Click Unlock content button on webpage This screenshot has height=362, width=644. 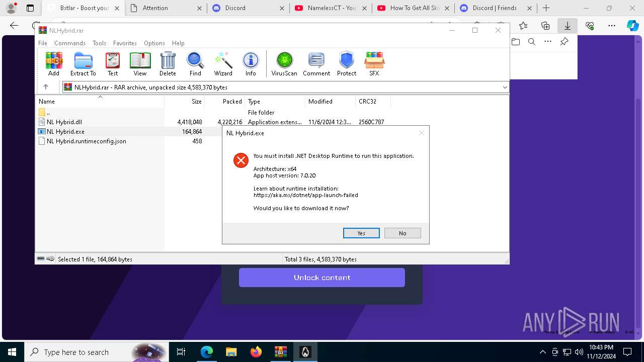pos(322,278)
